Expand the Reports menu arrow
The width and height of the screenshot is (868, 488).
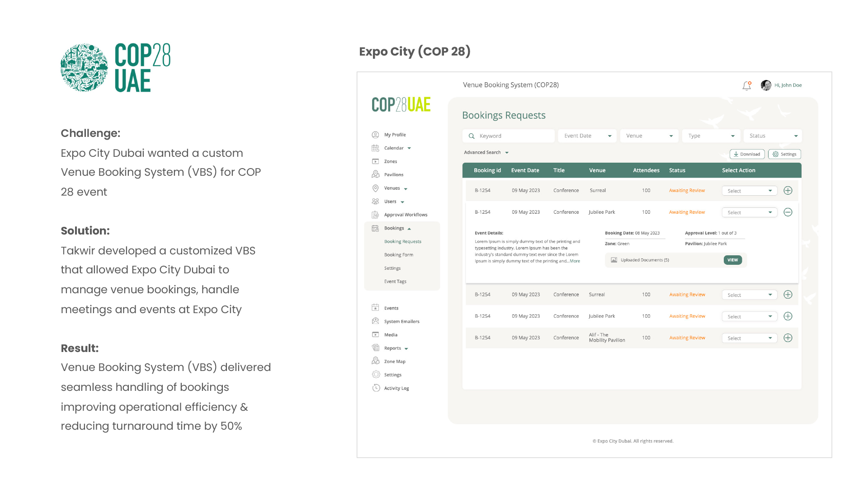point(406,349)
